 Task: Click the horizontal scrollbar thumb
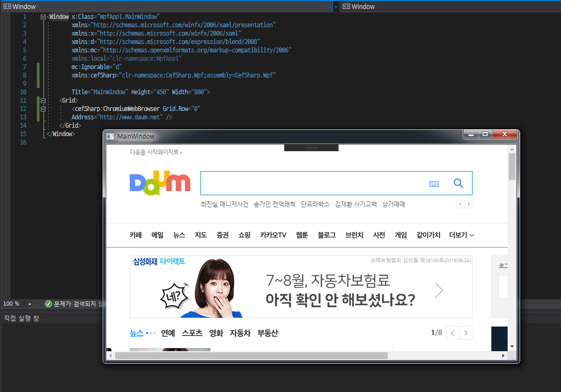251,355
